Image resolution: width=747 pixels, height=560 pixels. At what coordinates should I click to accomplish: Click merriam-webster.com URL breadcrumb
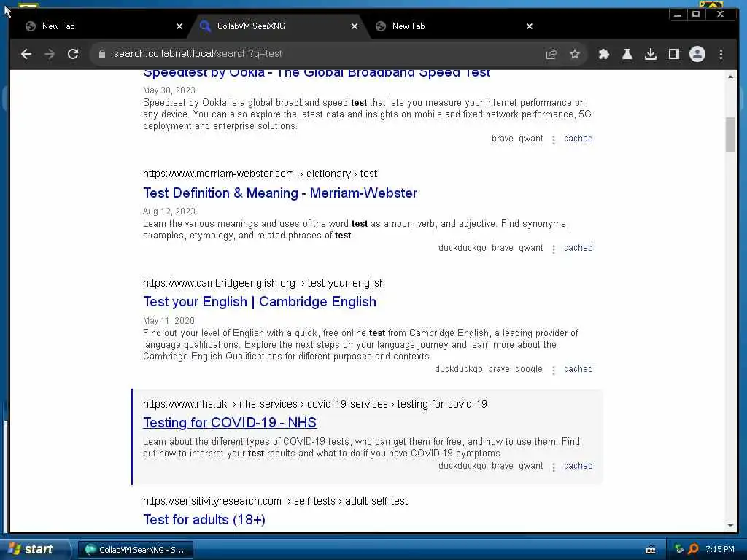[x=260, y=174]
